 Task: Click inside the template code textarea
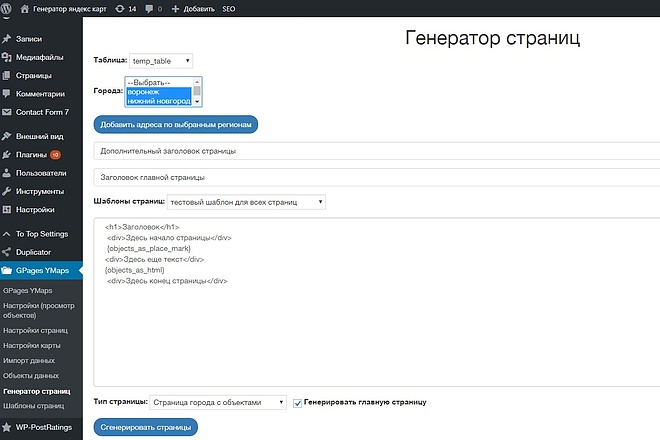pos(377,302)
